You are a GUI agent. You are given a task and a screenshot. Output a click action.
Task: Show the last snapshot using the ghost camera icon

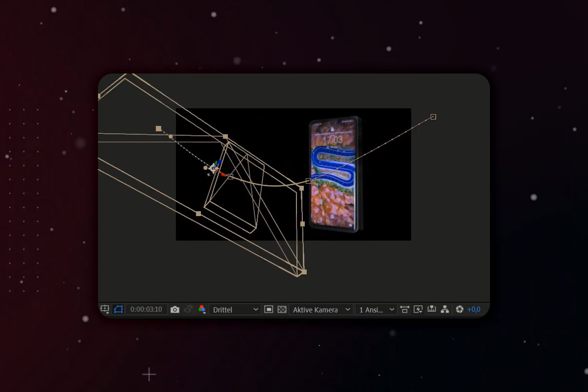pyautogui.click(x=188, y=309)
